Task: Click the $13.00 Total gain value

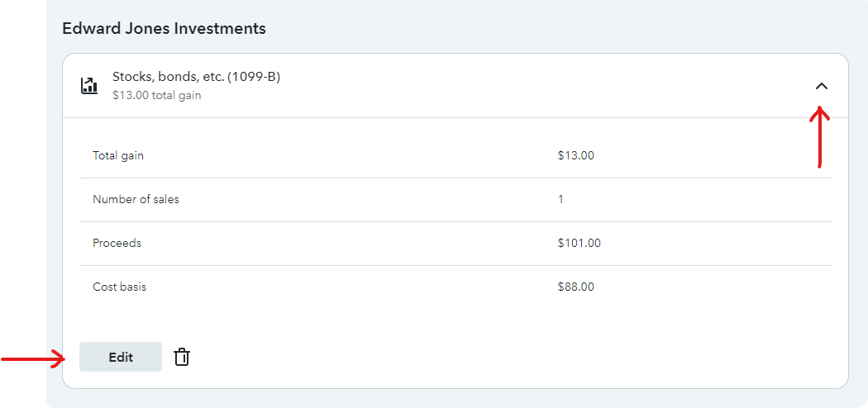Action: (575, 155)
